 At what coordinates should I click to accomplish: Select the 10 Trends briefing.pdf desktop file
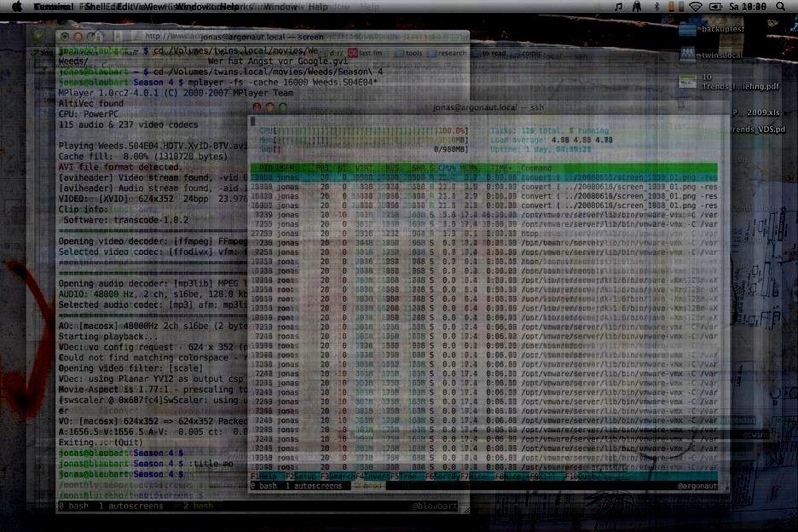[x=687, y=82]
